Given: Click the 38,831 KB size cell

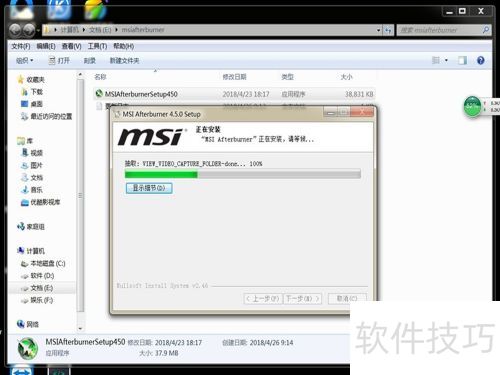Looking at the screenshot, I should coord(359,94).
